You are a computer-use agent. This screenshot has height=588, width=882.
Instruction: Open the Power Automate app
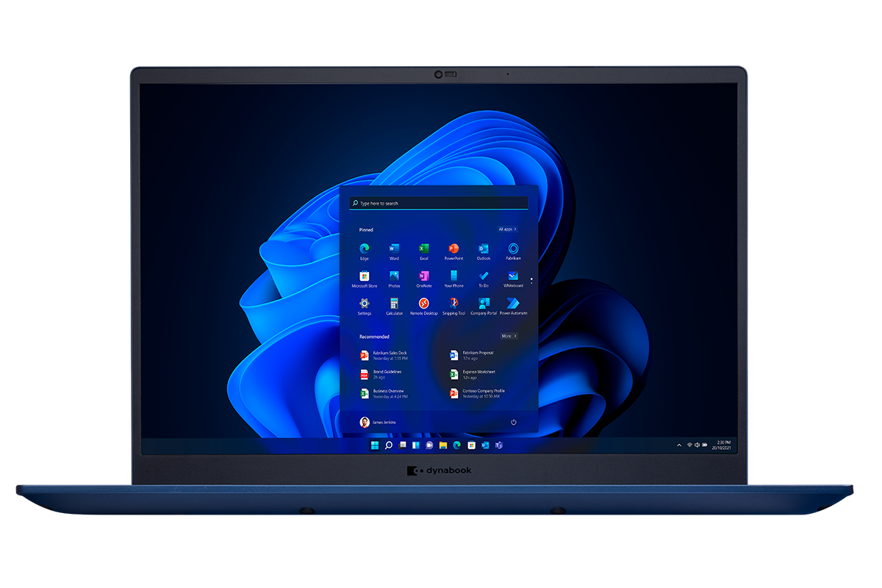pos(513,304)
